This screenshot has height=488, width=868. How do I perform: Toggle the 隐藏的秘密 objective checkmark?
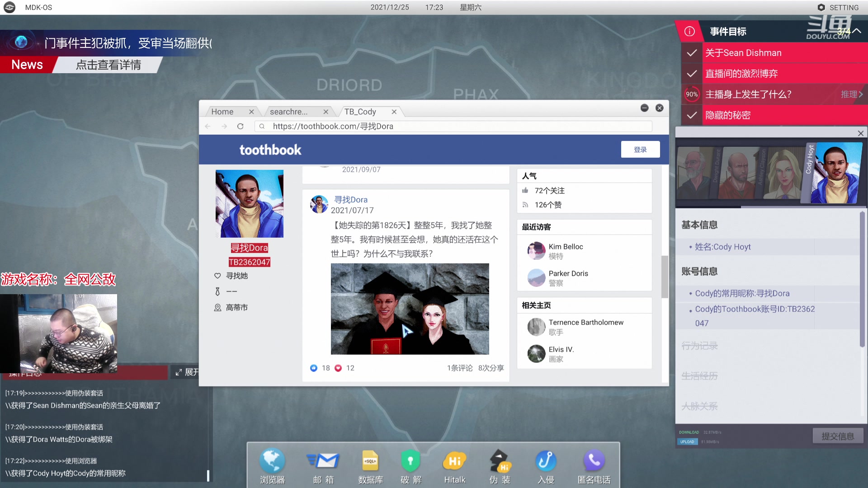692,115
